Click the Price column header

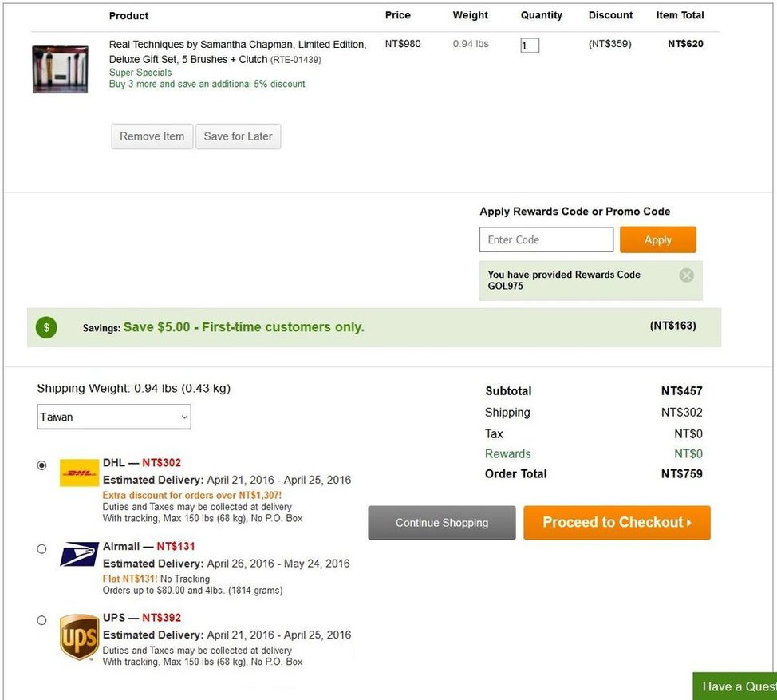point(398,15)
